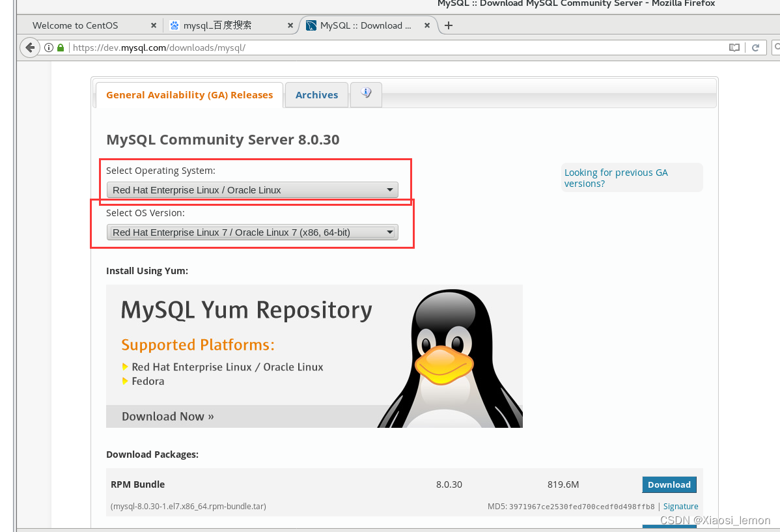
Task: Select the RPM Bundle package name
Action: (138, 484)
